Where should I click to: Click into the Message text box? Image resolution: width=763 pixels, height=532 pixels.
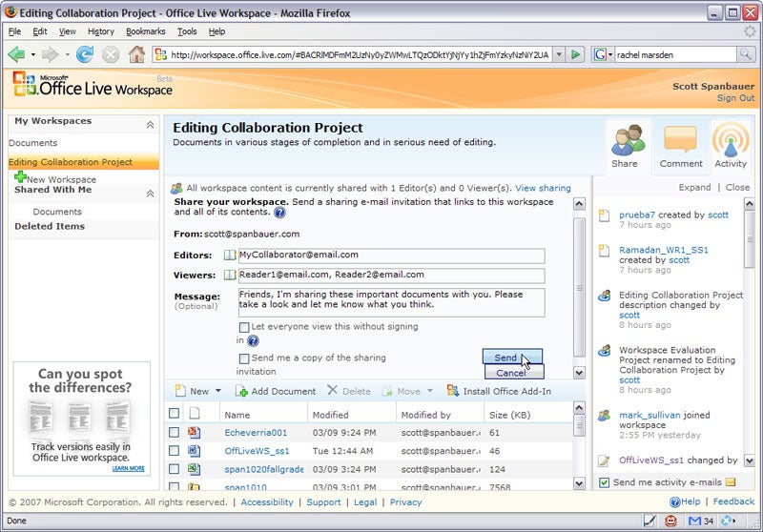click(391, 302)
